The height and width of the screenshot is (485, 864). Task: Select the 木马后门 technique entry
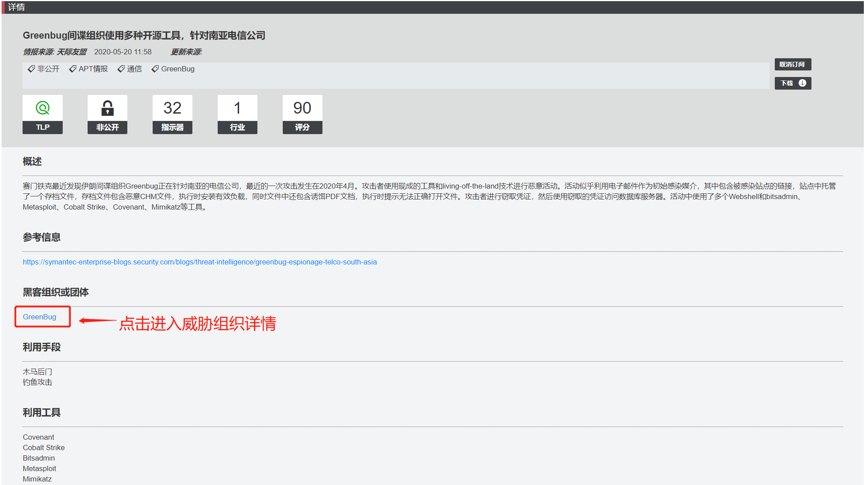click(x=37, y=371)
